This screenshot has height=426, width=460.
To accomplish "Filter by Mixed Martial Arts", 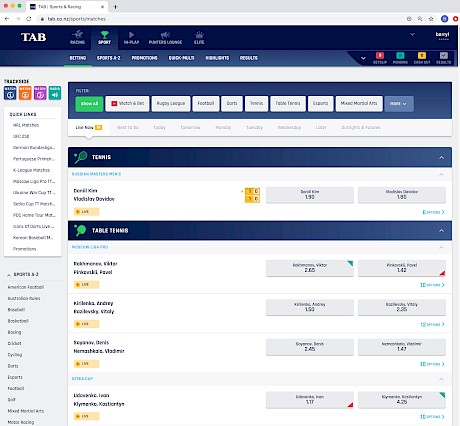I will pos(359,104).
